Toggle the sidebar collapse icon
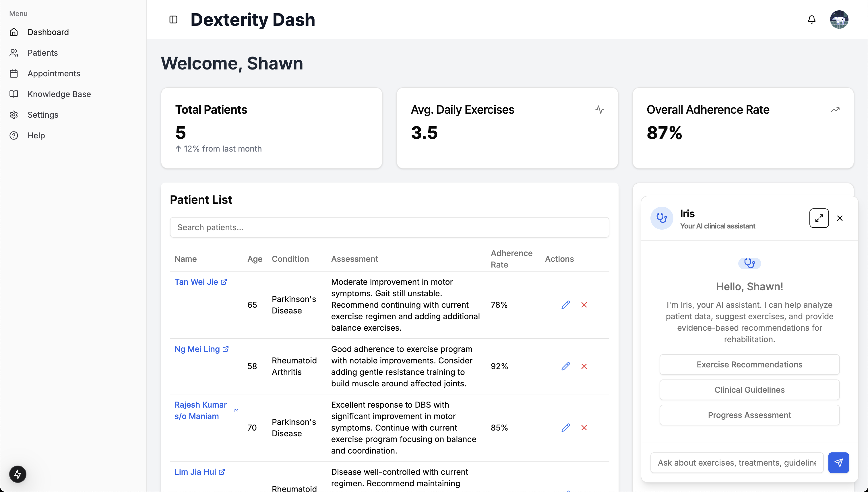868x492 pixels. click(x=173, y=20)
